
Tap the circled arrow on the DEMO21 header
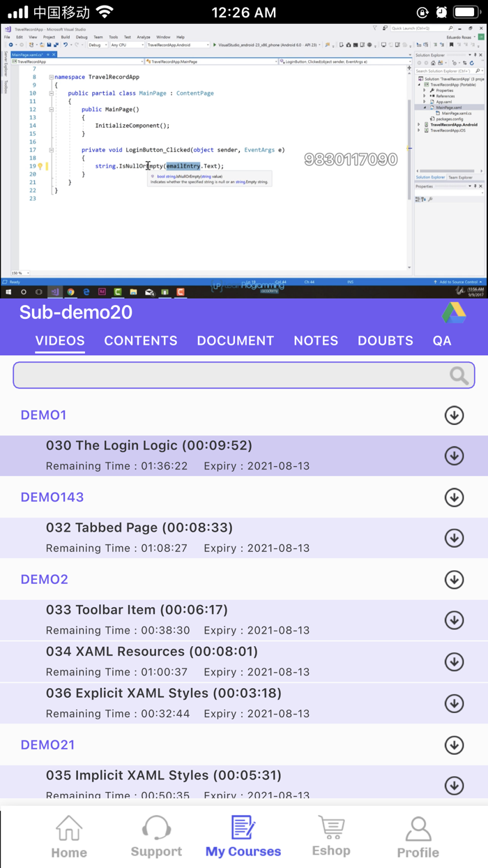click(x=454, y=745)
